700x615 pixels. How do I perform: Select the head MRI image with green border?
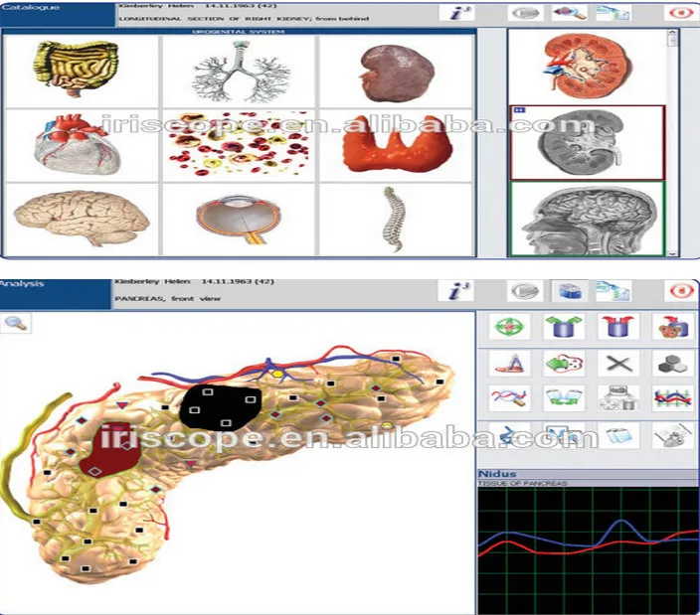coord(588,219)
